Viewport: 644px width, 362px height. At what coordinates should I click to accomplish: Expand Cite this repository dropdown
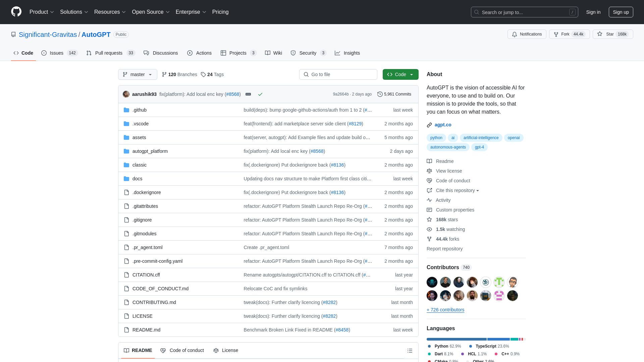pyautogui.click(x=453, y=190)
